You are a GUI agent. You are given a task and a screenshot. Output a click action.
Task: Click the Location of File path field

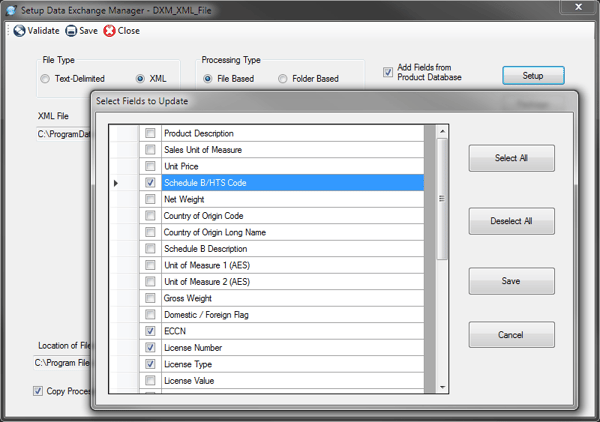coord(62,362)
